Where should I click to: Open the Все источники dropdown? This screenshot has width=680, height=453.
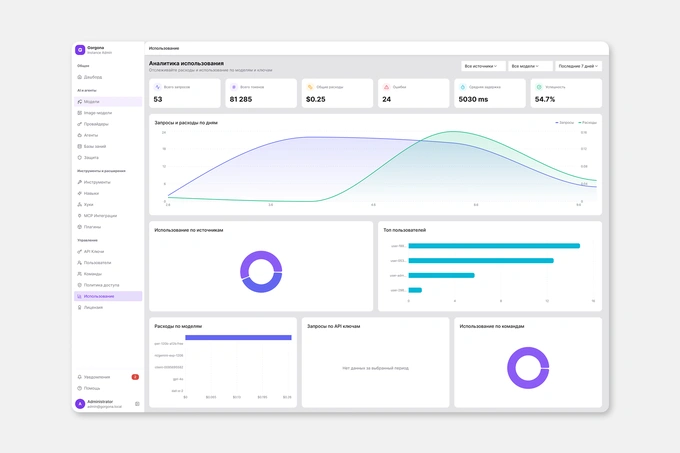tap(483, 66)
